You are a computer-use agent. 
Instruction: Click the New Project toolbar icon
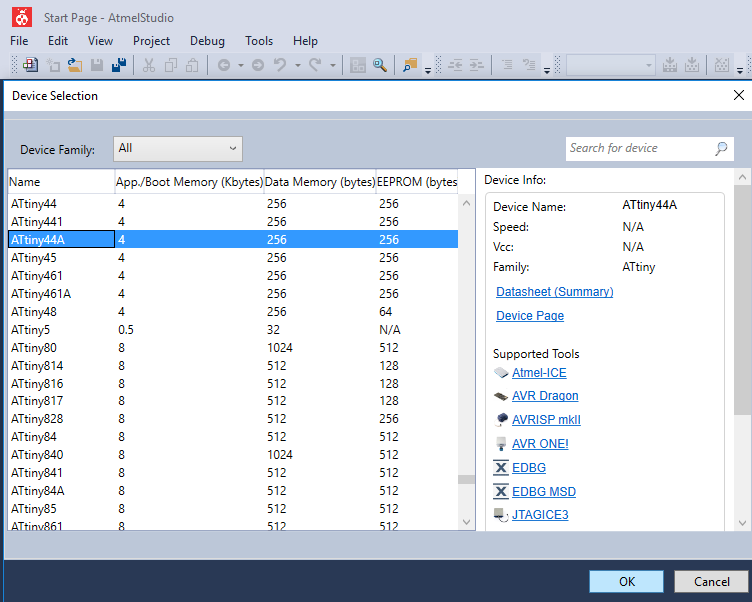[31, 65]
